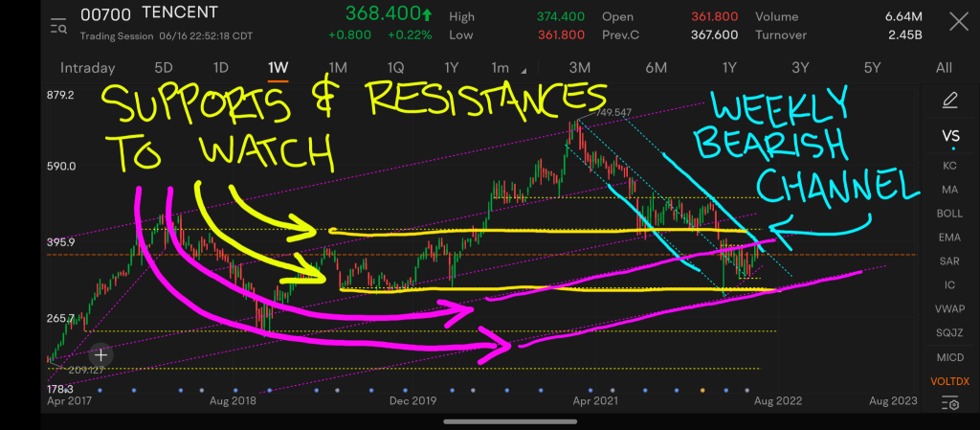
Task: Click the Low value 361.800
Action: pyautogui.click(x=561, y=35)
